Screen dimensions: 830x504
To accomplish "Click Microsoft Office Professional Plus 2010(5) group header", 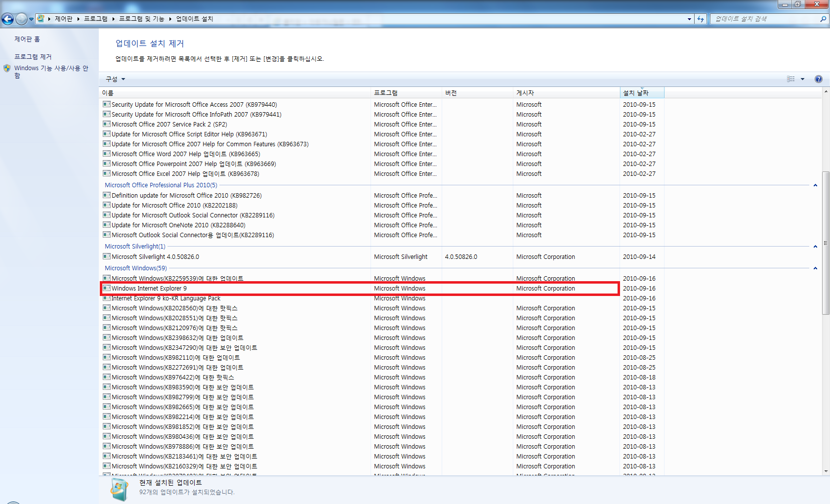I will click(x=161, y=185).
